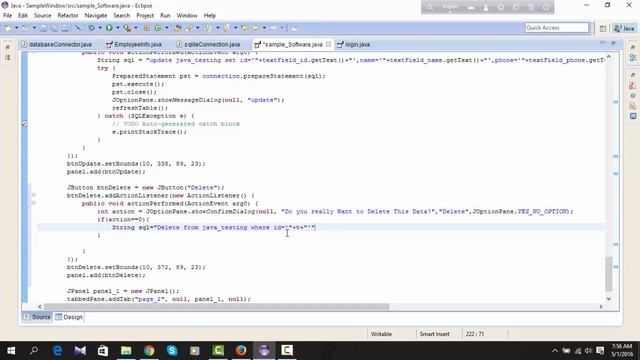
Task: Select the Java perspective button
Action: [624, 28]
